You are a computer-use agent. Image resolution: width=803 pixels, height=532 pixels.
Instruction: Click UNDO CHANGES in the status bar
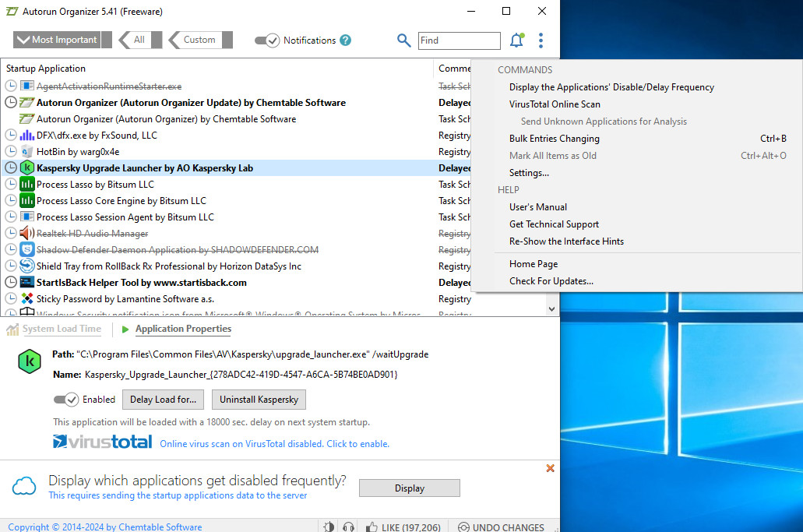[x=501, y=527]
